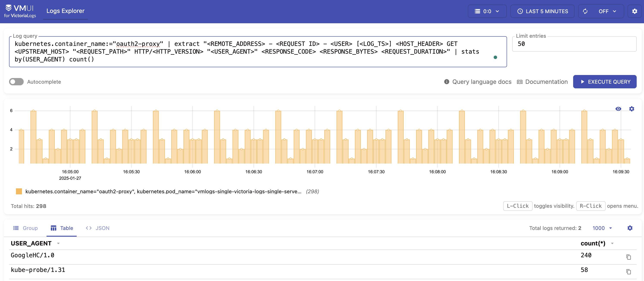Copy the GoogleHC/1.0 row
Screen dimensions: 644x281
(628, 257)
